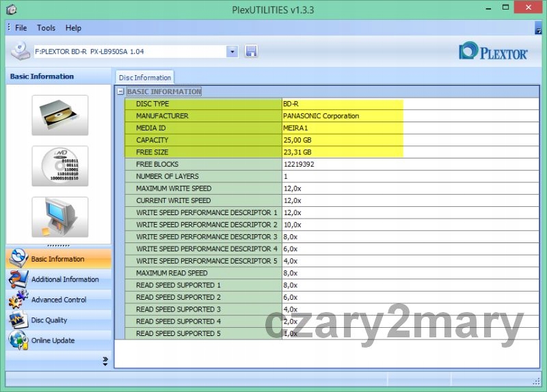Select WRITE SPEED PERFORMANCE DESCRIPTOR 4 row
The height and width of the screenshot is (392, 547).
click(332, 249)
